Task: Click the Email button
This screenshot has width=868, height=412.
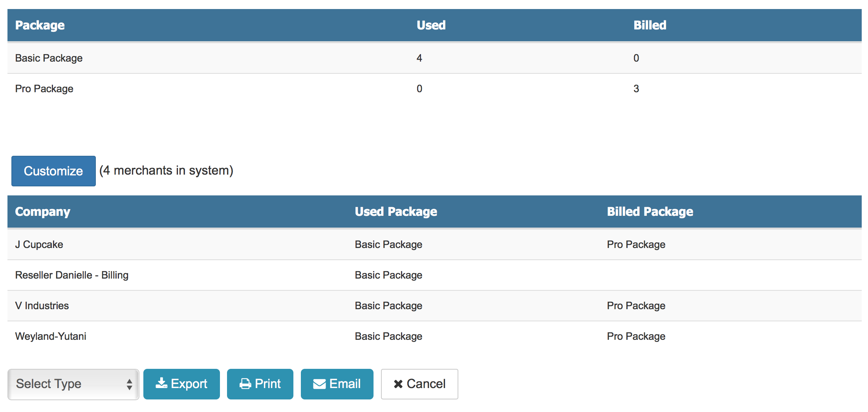Action: click(337, 384)
